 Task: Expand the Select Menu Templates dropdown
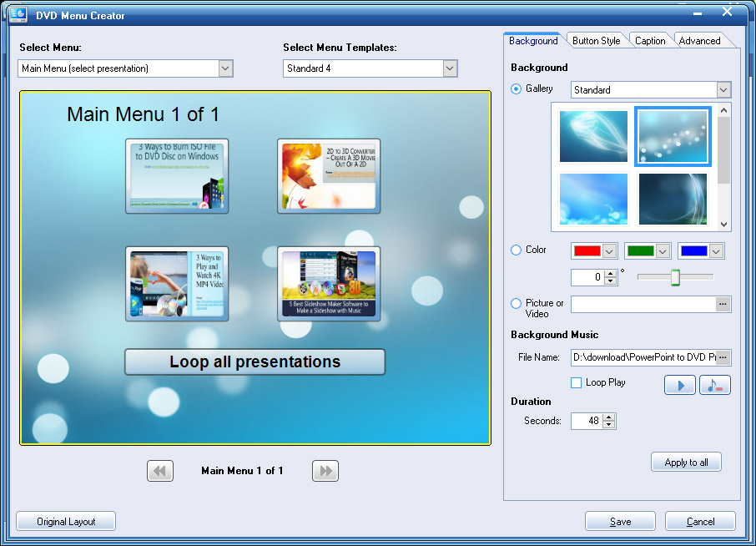coord(450,68)
